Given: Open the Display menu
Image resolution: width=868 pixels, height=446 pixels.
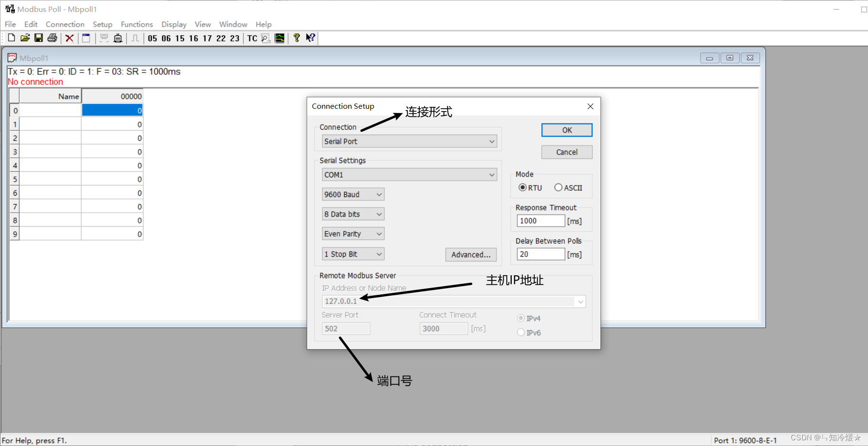Looking at the screenshot, I should coord(174,24).
